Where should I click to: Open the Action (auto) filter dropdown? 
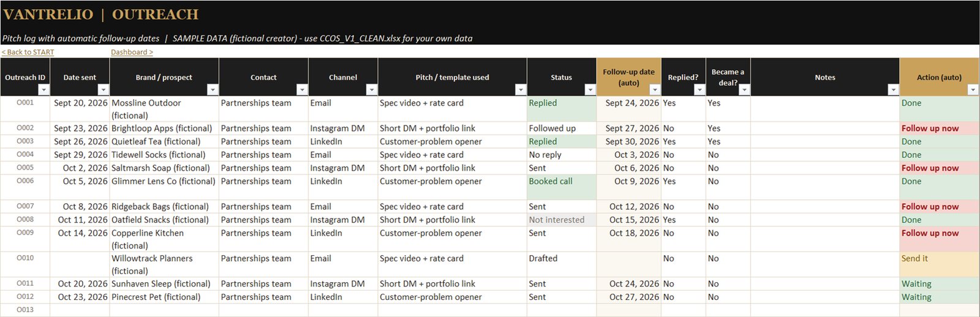tap(972, 90)
